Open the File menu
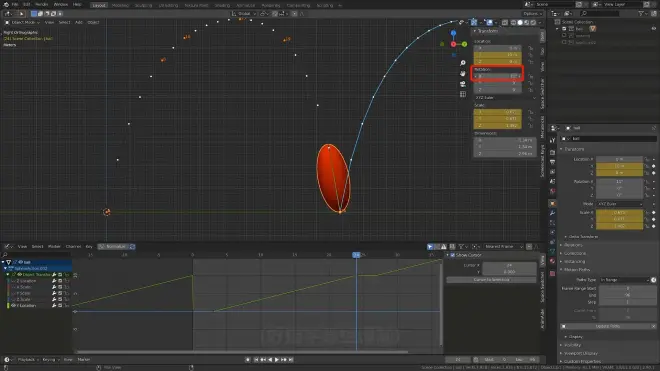660x371 pixels. (15, 4)
